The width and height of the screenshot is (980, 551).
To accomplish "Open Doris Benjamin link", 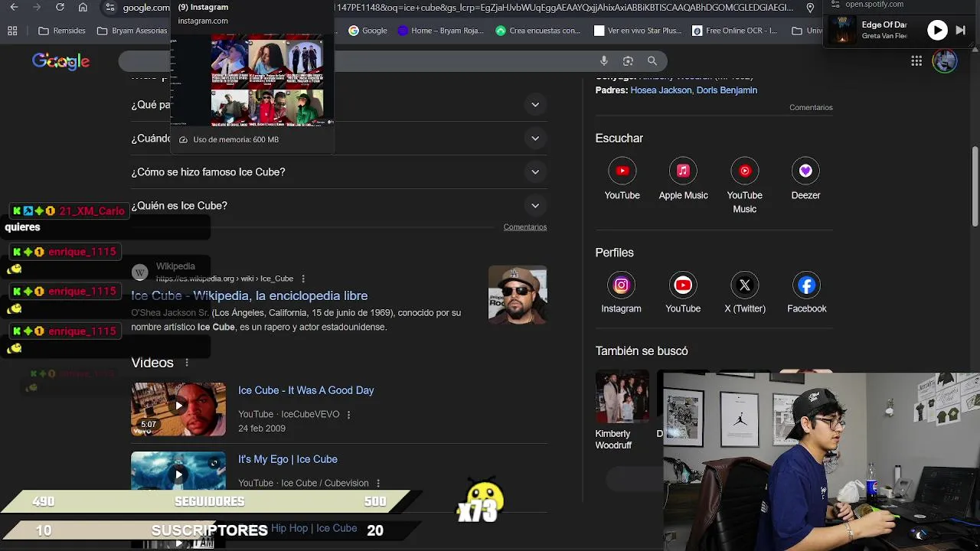I will 727,90.
